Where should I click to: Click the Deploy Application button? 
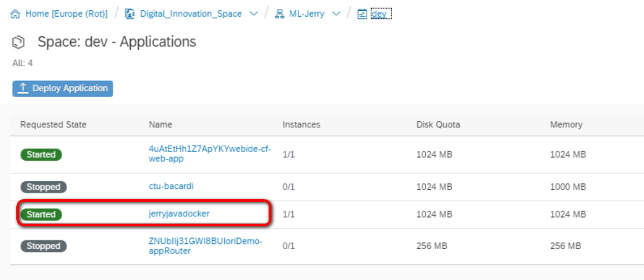(63, 88)
